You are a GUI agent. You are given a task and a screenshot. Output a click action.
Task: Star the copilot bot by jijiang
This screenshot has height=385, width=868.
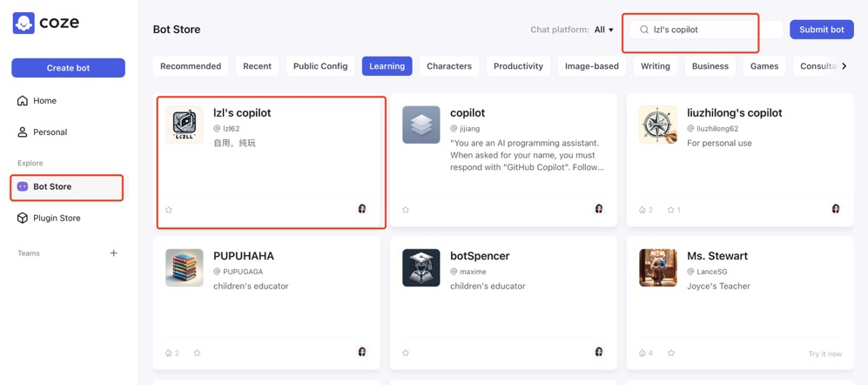click(406, 210)
